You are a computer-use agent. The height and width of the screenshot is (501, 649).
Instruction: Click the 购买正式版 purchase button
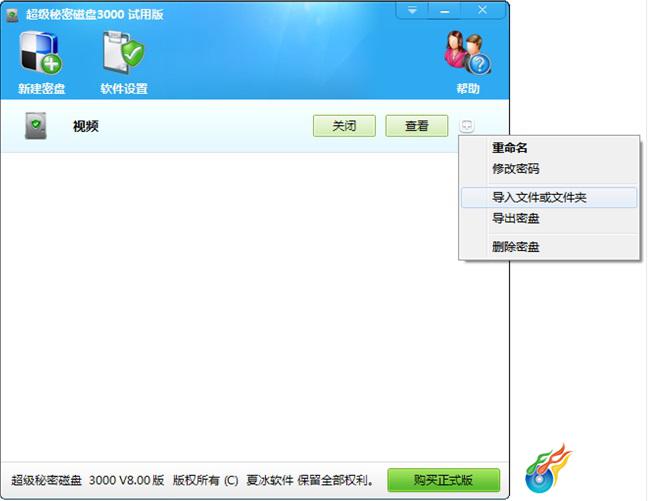point(443,480)
